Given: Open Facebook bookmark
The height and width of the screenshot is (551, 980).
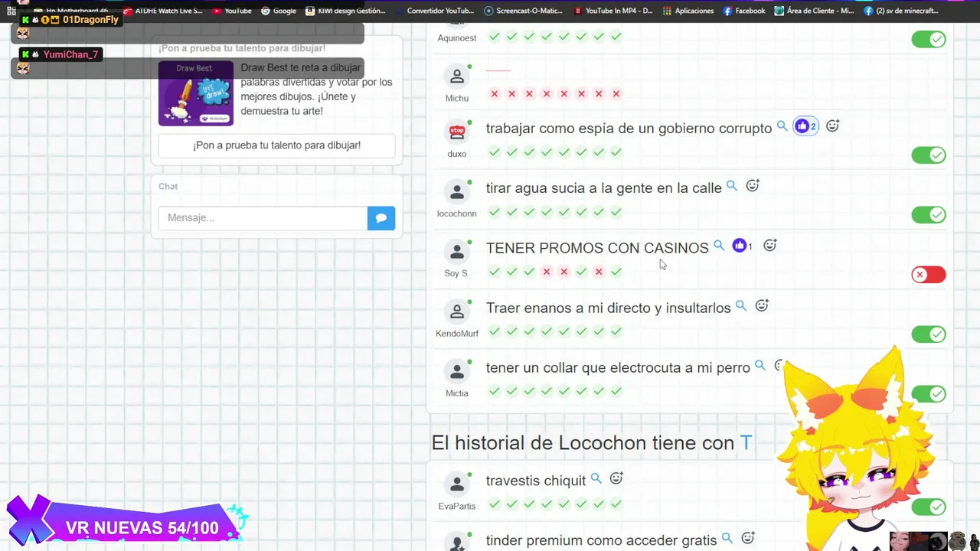Looking at the screenshot, I should (x=744, y=11).
